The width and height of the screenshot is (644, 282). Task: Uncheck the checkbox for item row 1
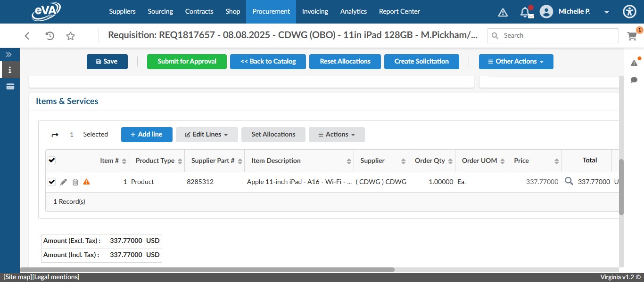[x=52, y=182]
